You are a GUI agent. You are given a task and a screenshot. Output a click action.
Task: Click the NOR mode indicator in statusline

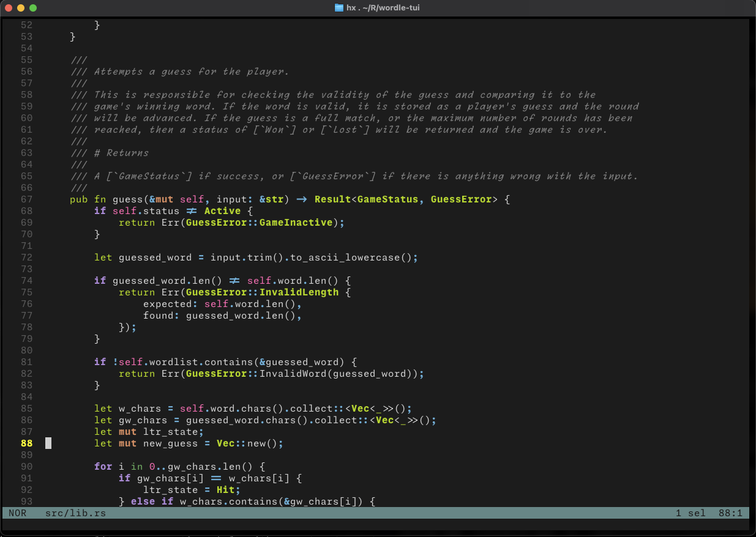pyautogui.click(x=18, y=513)
